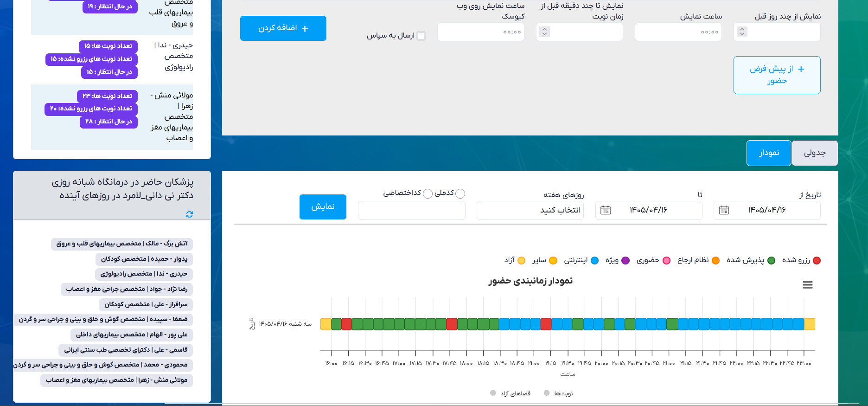Toggle 'نظام ارجاع' orange legend item
This screenshot has height=406, width=868.
(698, 260)
